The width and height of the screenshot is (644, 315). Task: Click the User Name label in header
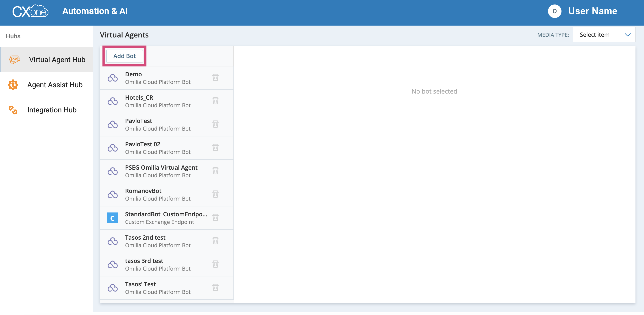click(x=592, y=11)
